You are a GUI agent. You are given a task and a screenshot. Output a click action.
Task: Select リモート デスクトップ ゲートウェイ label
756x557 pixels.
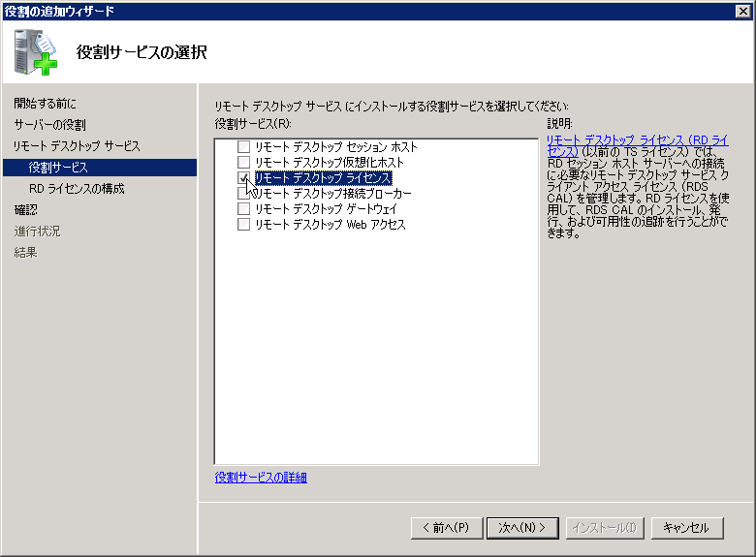pyautogui.click(x=327, y=208)
